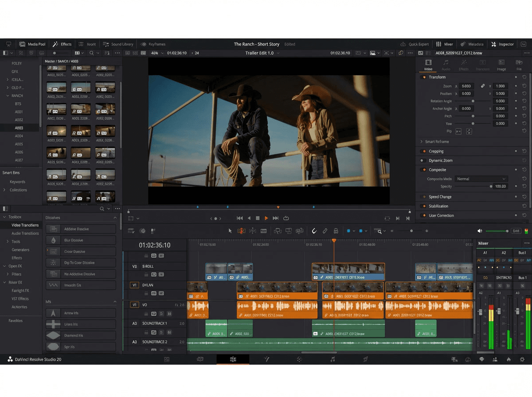The image size is (532, 397).
Task: Click the flip horizontal icon in Transform
Action: tap(458, 132)
